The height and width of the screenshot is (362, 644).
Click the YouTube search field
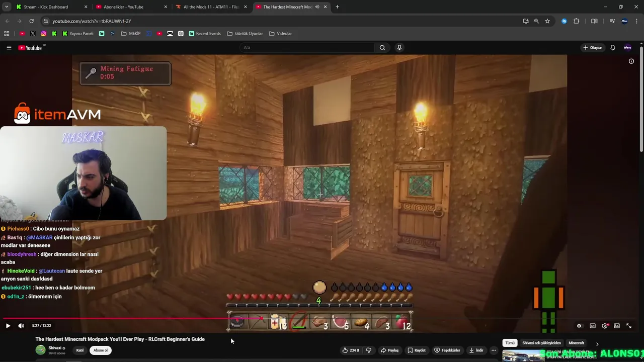click(307, 47)
